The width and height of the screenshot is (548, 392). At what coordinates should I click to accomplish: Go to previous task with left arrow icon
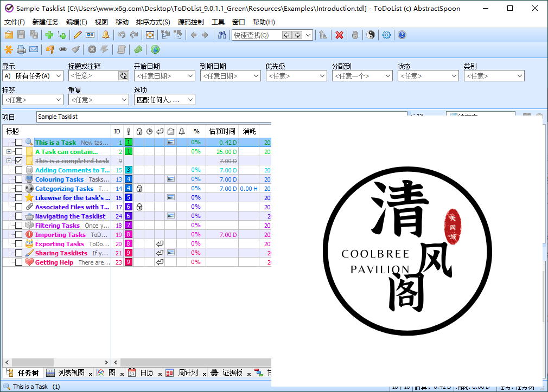[194, 35]
